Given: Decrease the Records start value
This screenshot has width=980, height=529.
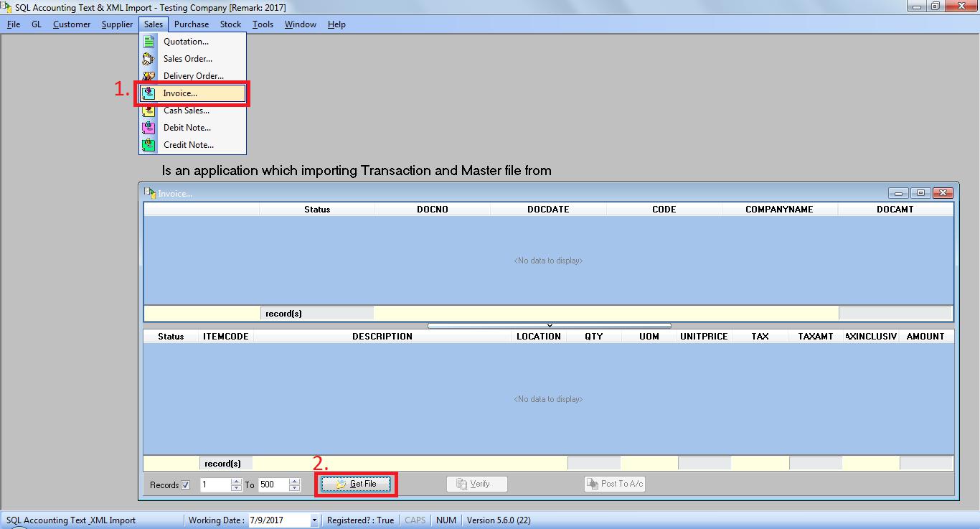Looking at the screenshot, I should [x=236, y=488].
